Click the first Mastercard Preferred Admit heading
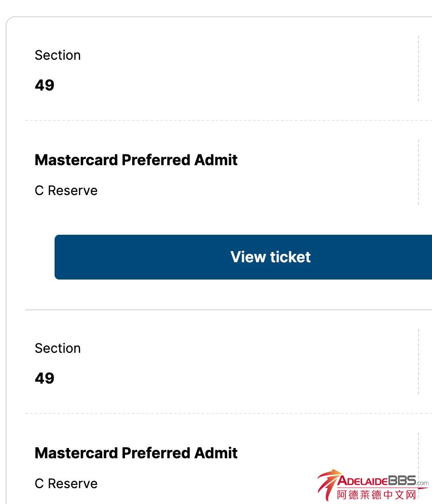The image size is (432, 504). (x=136, y=160)
